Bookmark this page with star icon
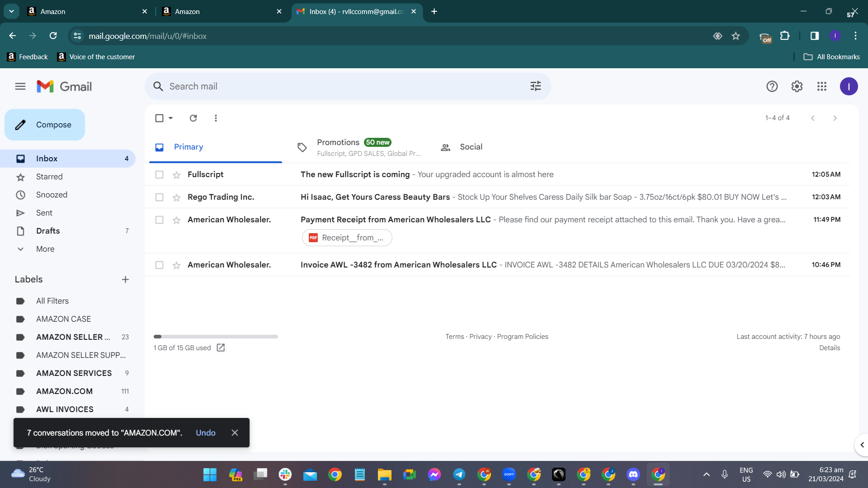Screen dimensions: 868x488 [x=736, y=36]
